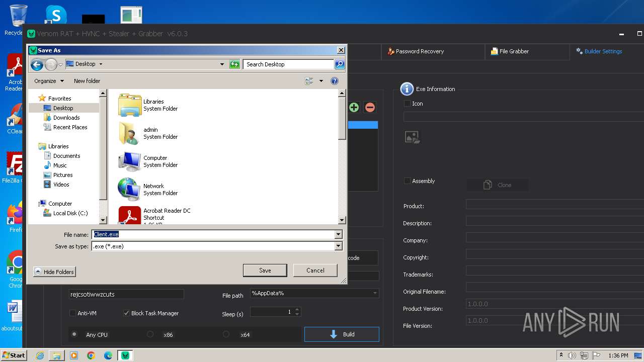Enable the Icon checkbox
This screenshot has width=644, height=362.
click(407, 104)
